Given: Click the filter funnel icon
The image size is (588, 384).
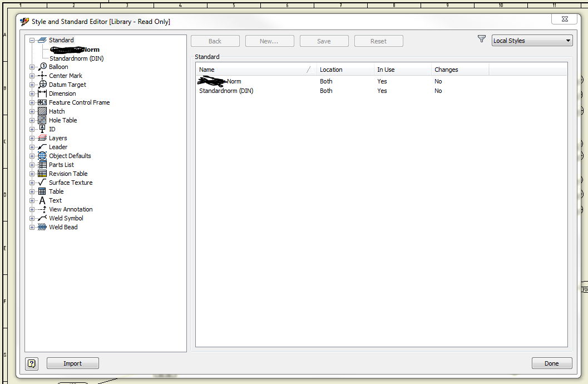Looking at the screenshot, I should (482, 38).
